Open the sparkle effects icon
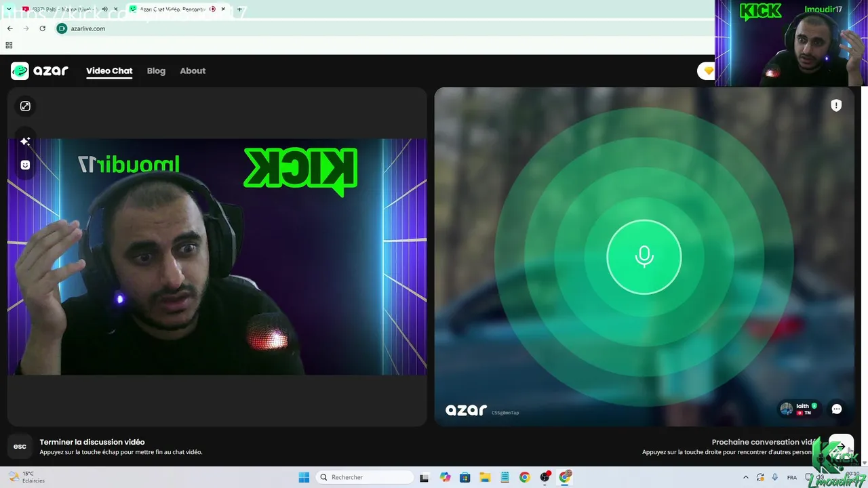This screenshot has width=868, height=488. coord(25,141)
